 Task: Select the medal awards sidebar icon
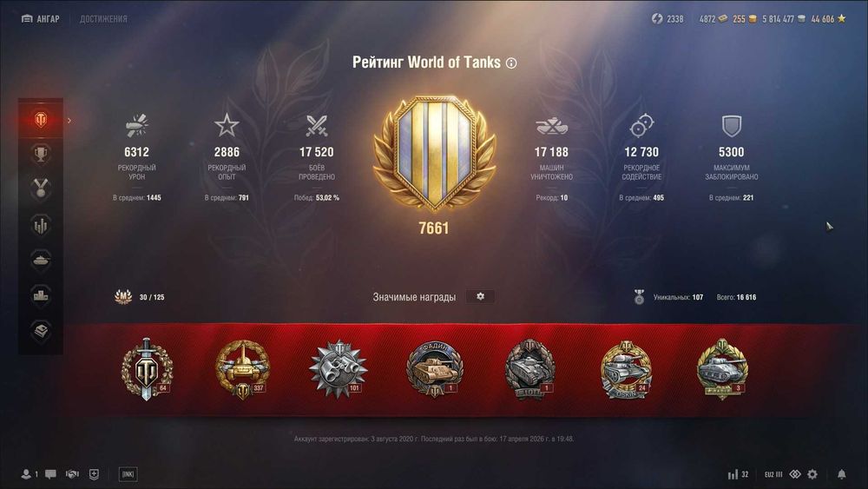41,189
